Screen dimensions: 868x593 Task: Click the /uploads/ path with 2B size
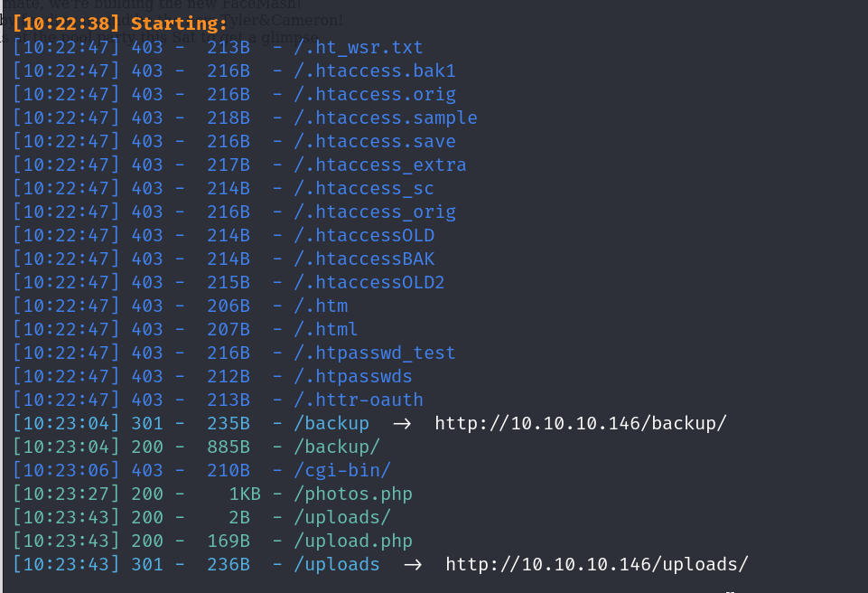(x=342, y=517)
